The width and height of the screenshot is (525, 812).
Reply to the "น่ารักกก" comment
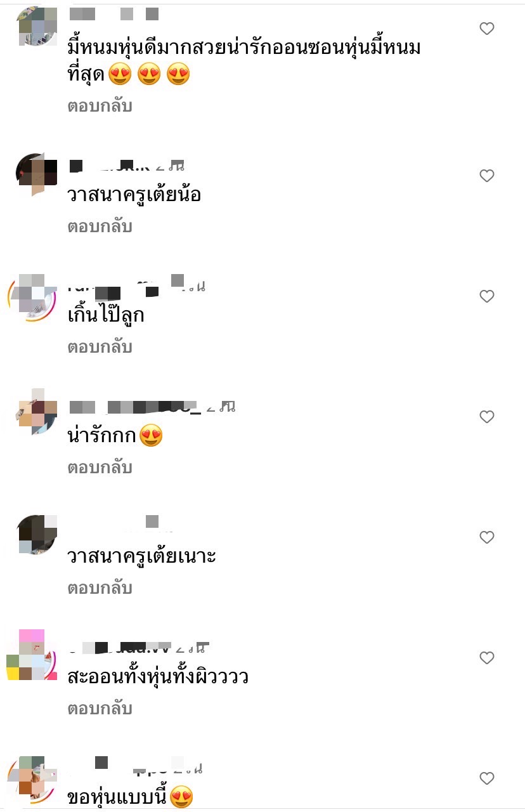[x=100, y=468]
